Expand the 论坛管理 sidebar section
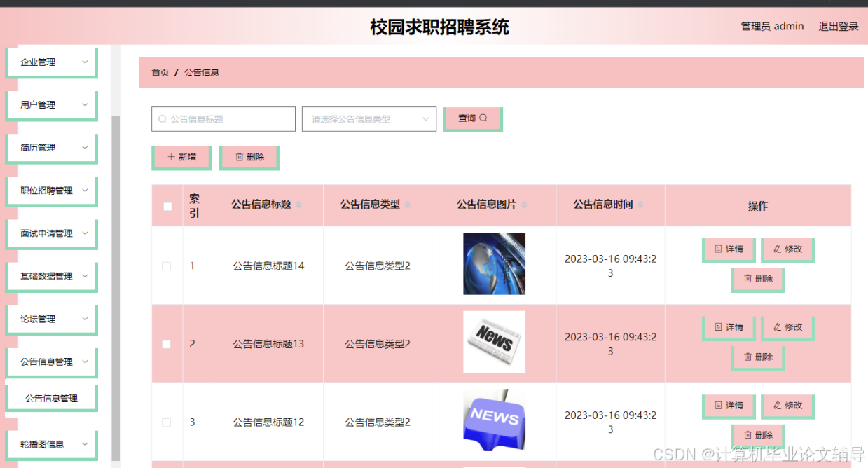The image size is (868, 468). (x=50, y=319)
